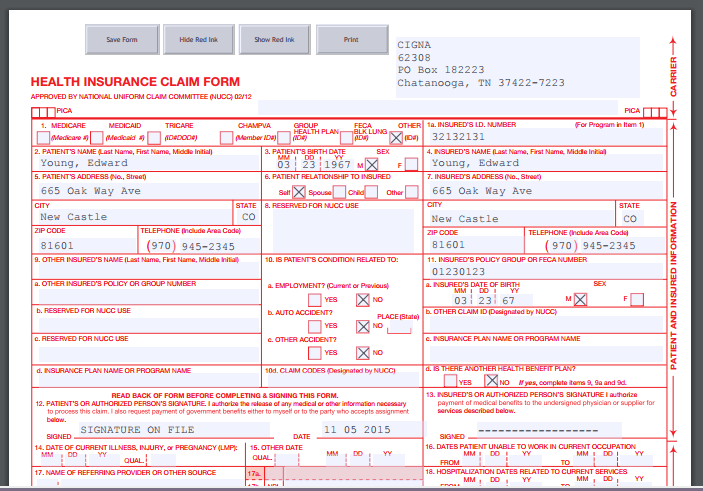This screenshot has height=491, width=703.
Task: Toggle Employment NO checkbox
Action: [363, 300]
